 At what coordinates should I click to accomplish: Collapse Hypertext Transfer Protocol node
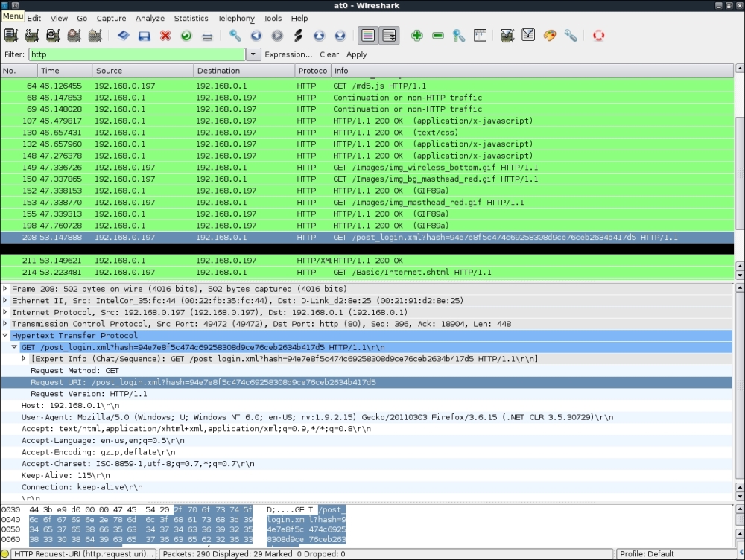5,335
